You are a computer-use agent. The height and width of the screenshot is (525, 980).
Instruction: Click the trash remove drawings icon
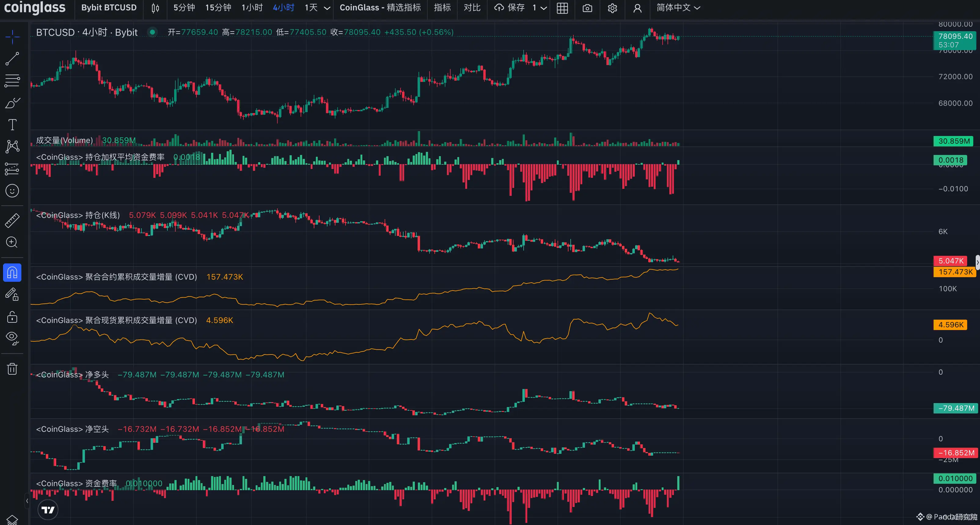coord(12,369)
